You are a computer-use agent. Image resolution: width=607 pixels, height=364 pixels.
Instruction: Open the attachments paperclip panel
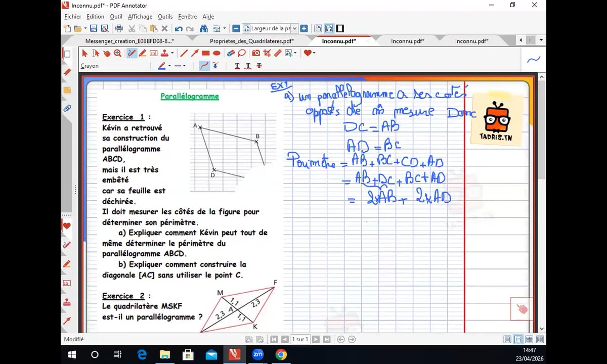tap(67, 108)
